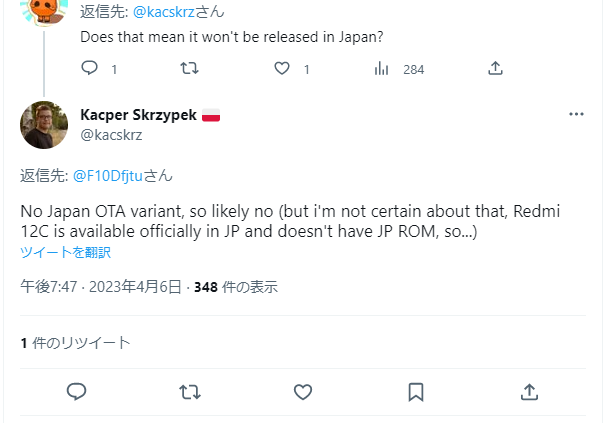Screen dimensions: 616x423
Task: Like the 'released in Japan' tweet
Action: click(x=282, y=68)
